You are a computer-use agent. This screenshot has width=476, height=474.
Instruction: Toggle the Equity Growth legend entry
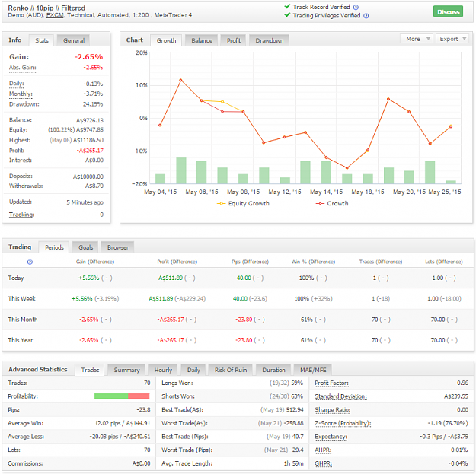point(243,203)
